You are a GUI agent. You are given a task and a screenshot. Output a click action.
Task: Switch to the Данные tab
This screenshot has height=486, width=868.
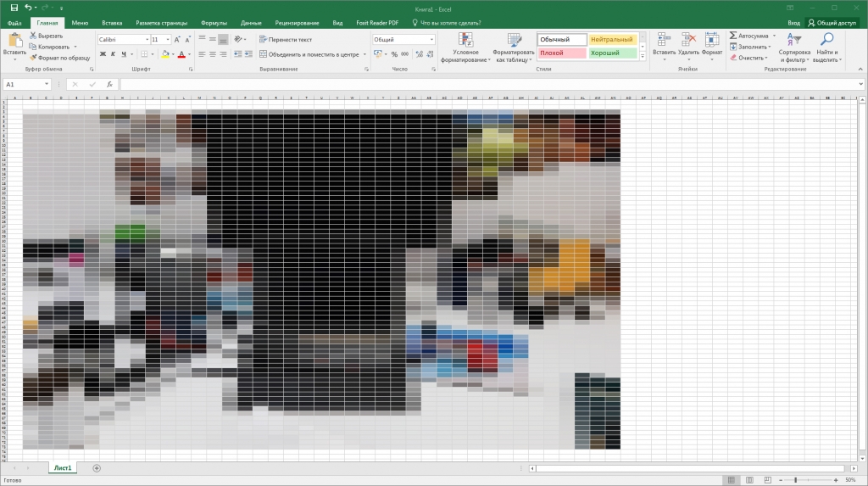click(251, 23)
